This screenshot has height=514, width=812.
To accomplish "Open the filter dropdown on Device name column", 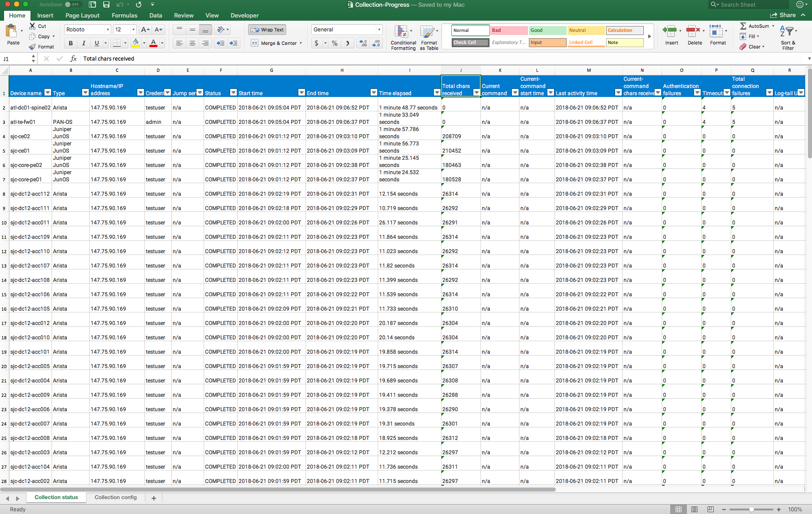I will 48,93.
